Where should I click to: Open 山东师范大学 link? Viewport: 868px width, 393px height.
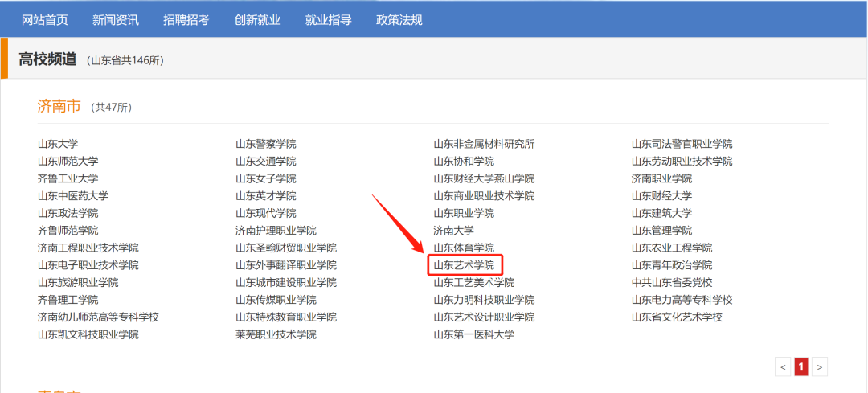[x=68, y=162]
